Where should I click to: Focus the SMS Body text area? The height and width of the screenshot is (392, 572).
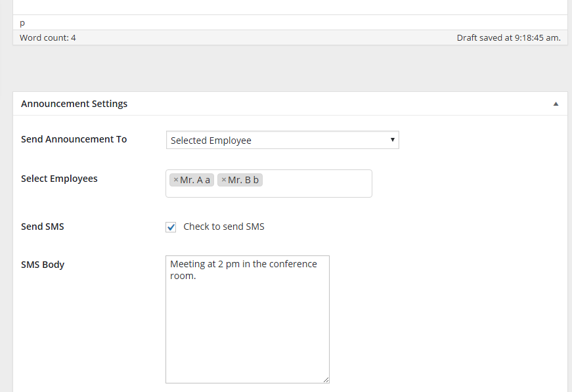tap(248, 319)
